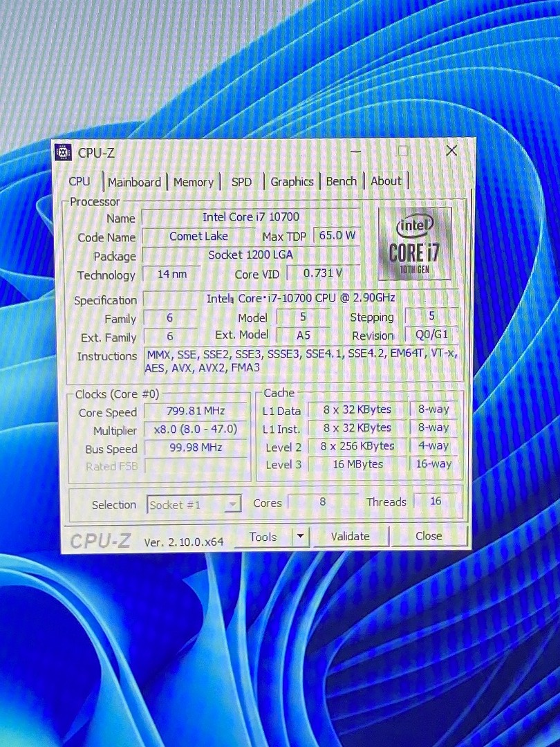This screenshot has width=560, height=747.
Task: Minimize the CPU-Z window
Action: tap(355, 151)
